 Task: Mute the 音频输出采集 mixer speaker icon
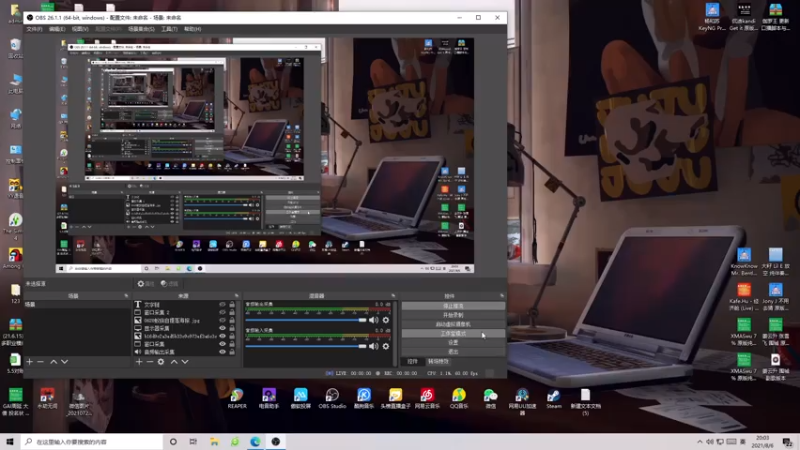(x=373, y=320)
